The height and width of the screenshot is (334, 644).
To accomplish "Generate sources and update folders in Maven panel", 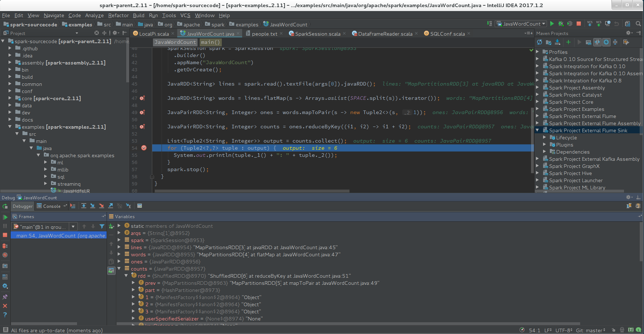I will click(x=548, y=42).
